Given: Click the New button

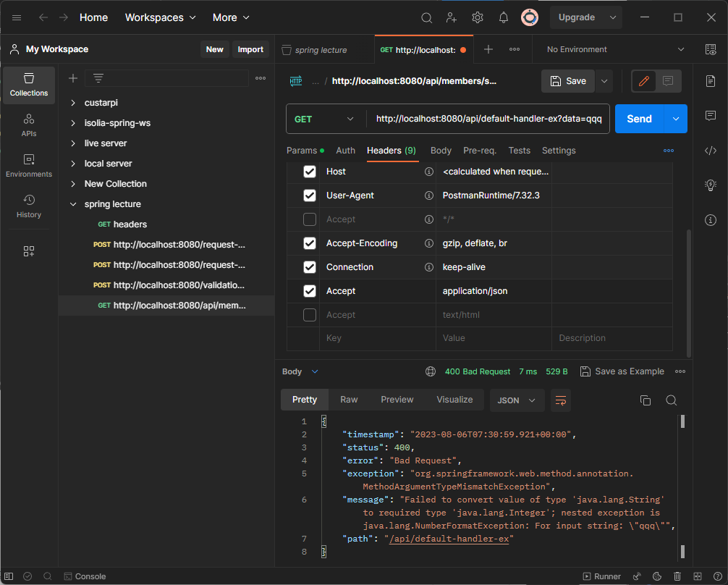Looking at the screenshot, I should point(214,49).
